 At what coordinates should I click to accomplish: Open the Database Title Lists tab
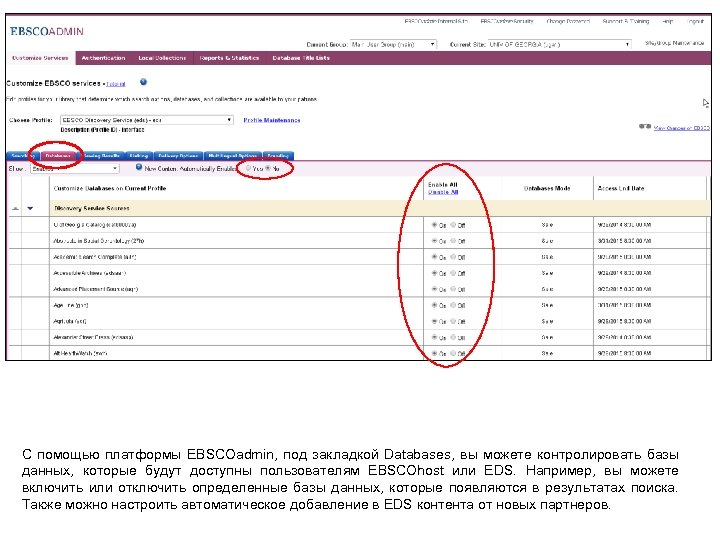click(301, 58)
